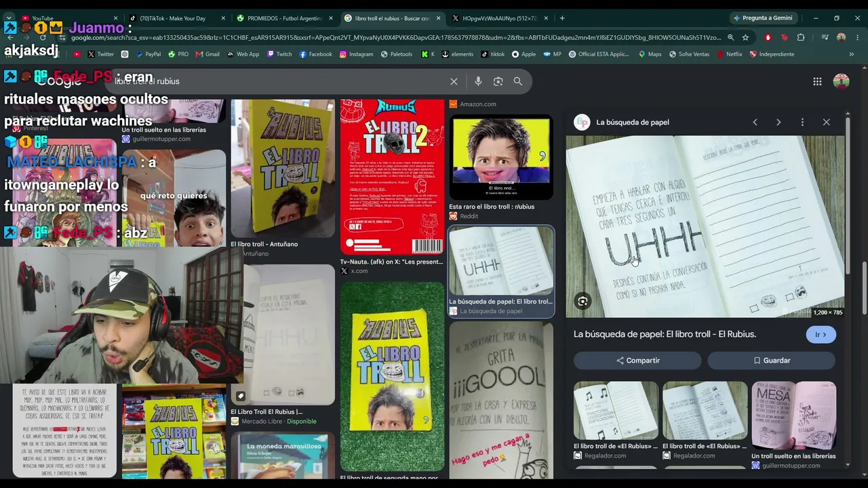
Task: Open the La moneda maravillosa book image
Action: pos(283,455)
